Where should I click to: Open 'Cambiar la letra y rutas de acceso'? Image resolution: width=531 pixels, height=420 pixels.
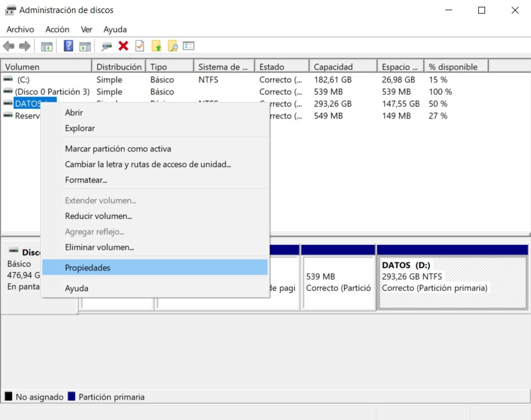[148, 165]
